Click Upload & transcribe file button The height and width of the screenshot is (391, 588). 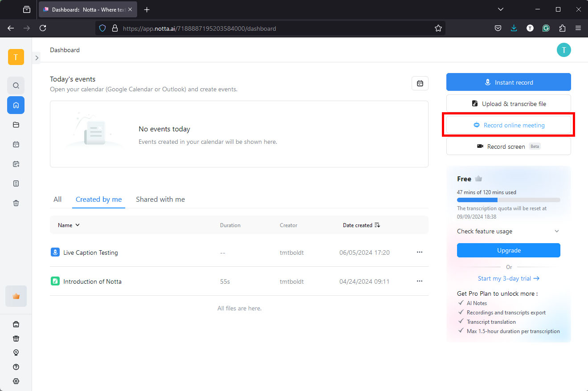click(x=509, y=104)
